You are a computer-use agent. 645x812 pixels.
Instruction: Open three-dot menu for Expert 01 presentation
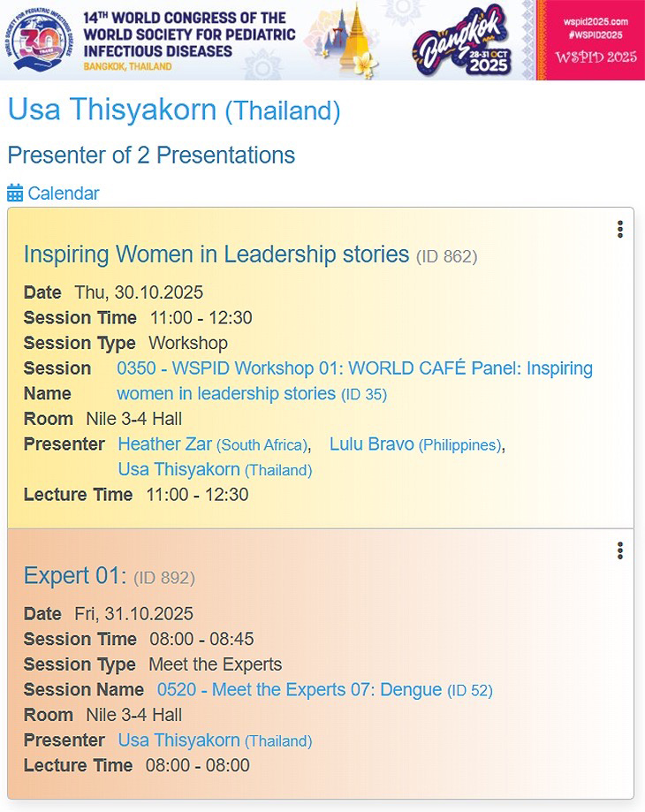tap(620, 551)
